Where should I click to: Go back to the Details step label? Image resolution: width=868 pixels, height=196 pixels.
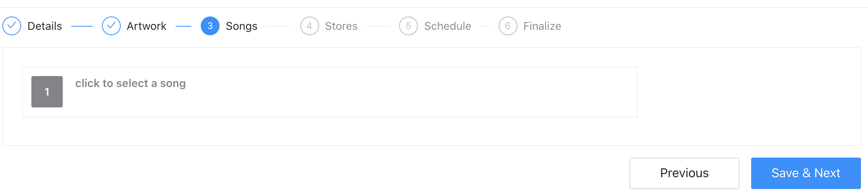point(45,26)
